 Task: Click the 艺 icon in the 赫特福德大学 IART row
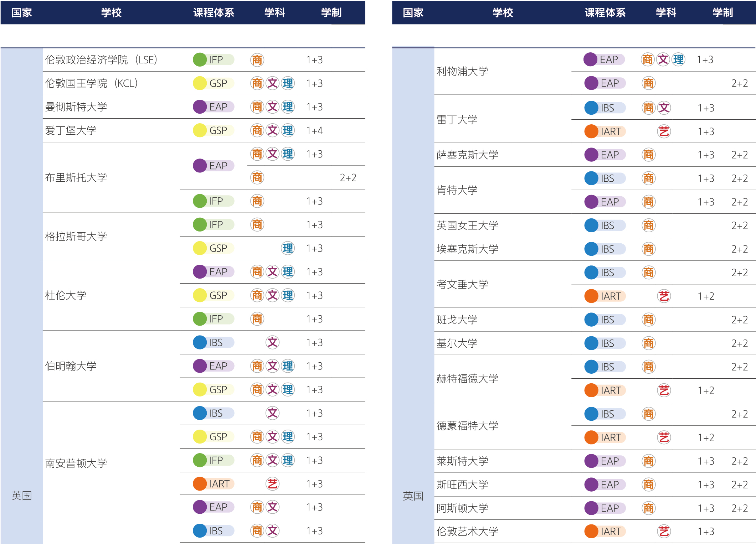click(x=664, y=390)
